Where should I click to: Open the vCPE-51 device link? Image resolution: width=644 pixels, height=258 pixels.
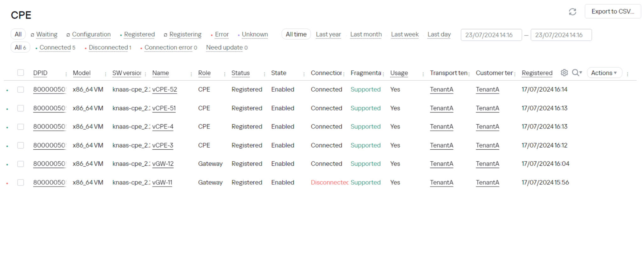(164, 108)
